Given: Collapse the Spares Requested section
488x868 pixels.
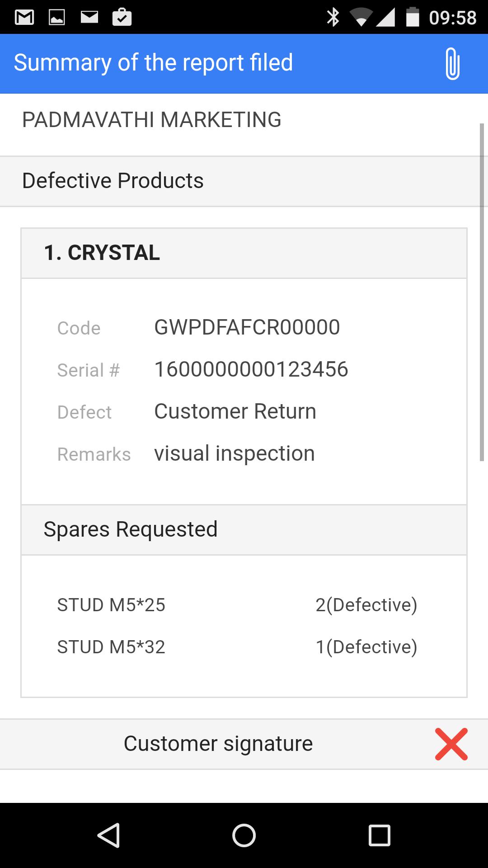Looking at the screenshot, I should tap(244, 530).
